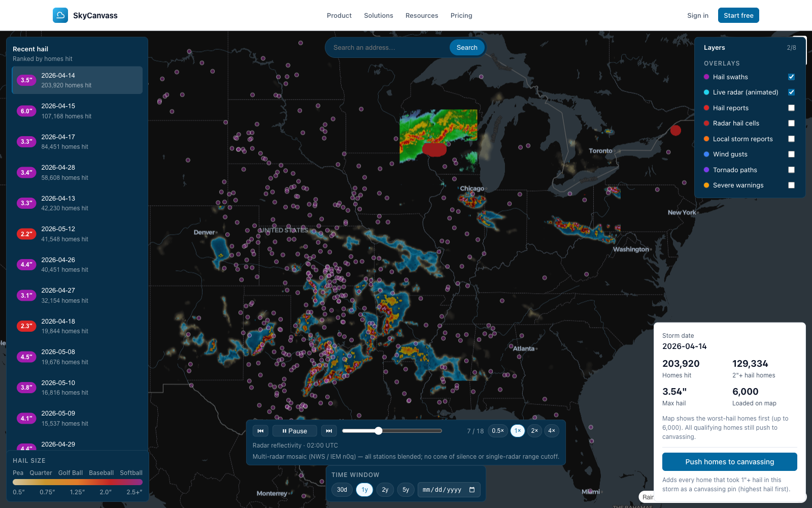Screen dimensions: 812x508
Task: Set playback speed to 2×
Action: pos(534,431)
